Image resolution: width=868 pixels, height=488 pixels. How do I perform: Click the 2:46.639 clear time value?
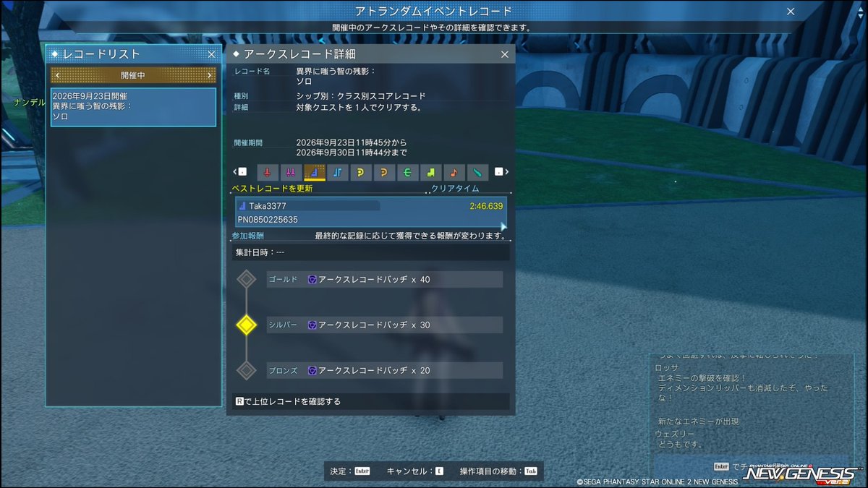pos(486,206)
